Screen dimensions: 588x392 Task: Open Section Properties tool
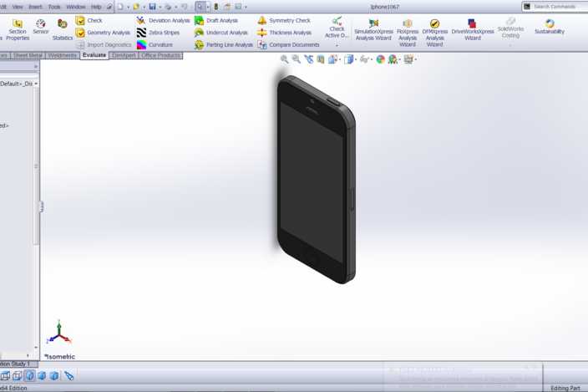tap(18, 29)
